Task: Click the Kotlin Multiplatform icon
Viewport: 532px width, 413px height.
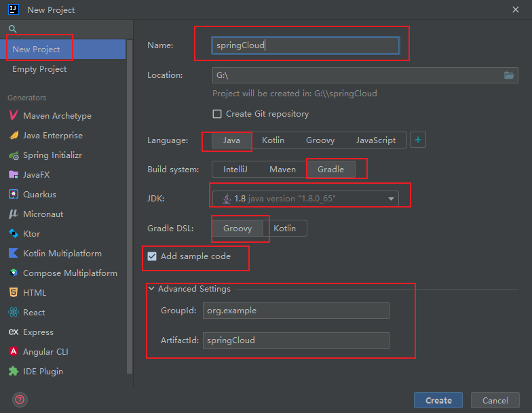Action: click(14, 254)
